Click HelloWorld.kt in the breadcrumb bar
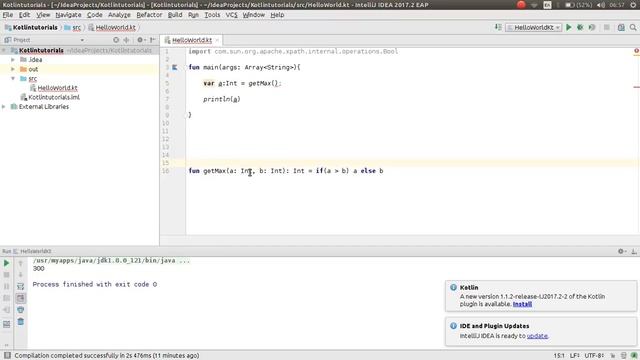The width and height of the screenshot is (640, 360). (112, 27)
